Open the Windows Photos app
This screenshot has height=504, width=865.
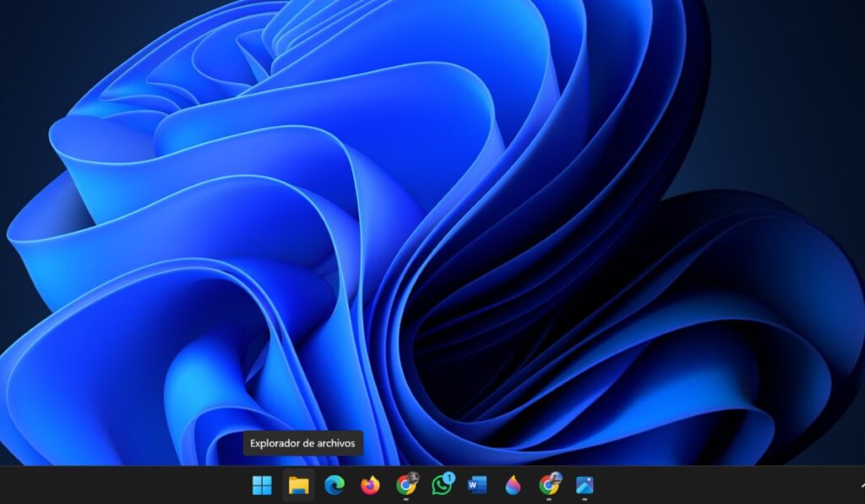[x=585, y=485]
